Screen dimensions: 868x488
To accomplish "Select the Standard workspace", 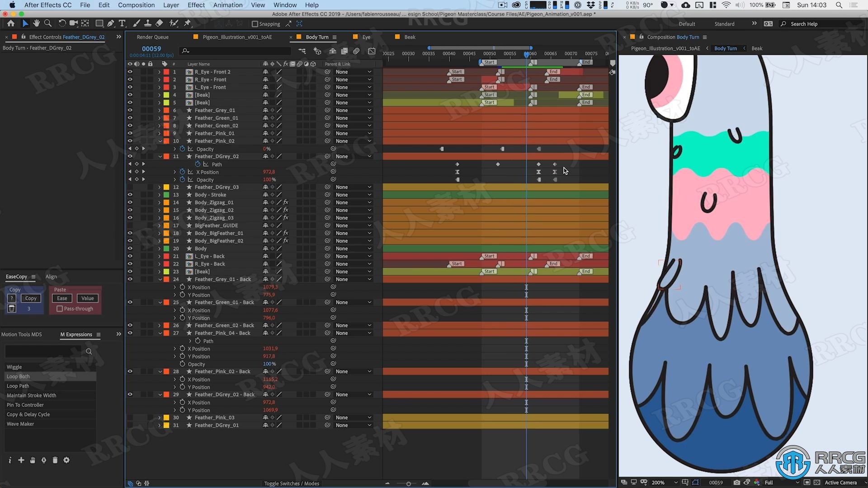I will click(724, 24).
